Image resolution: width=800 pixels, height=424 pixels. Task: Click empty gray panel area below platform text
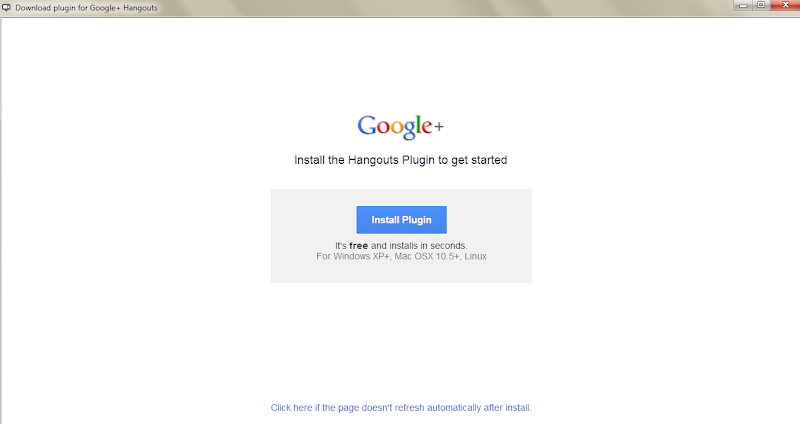click(401, 272)
